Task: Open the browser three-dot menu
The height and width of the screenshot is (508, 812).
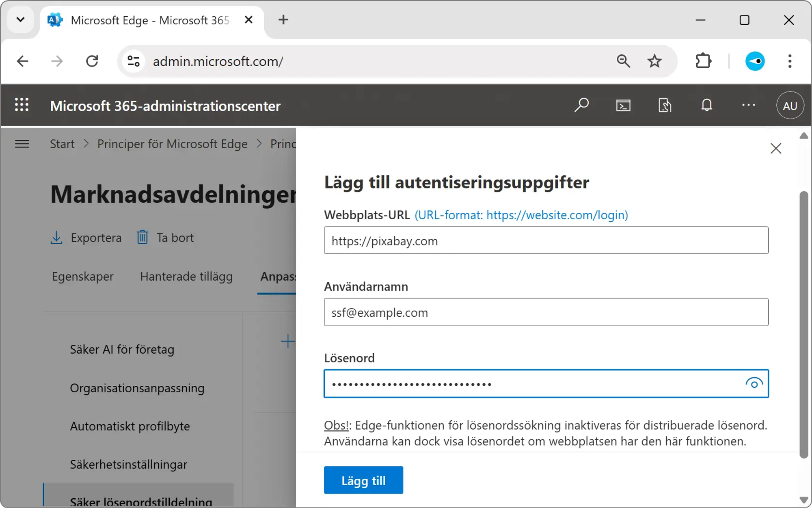Action: (790, 61)
